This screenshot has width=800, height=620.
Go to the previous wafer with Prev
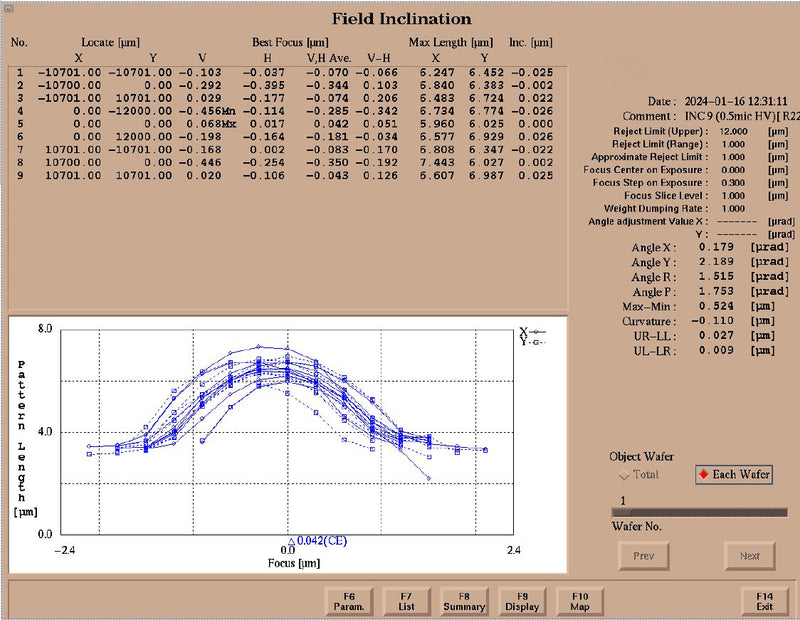[643, 555]
